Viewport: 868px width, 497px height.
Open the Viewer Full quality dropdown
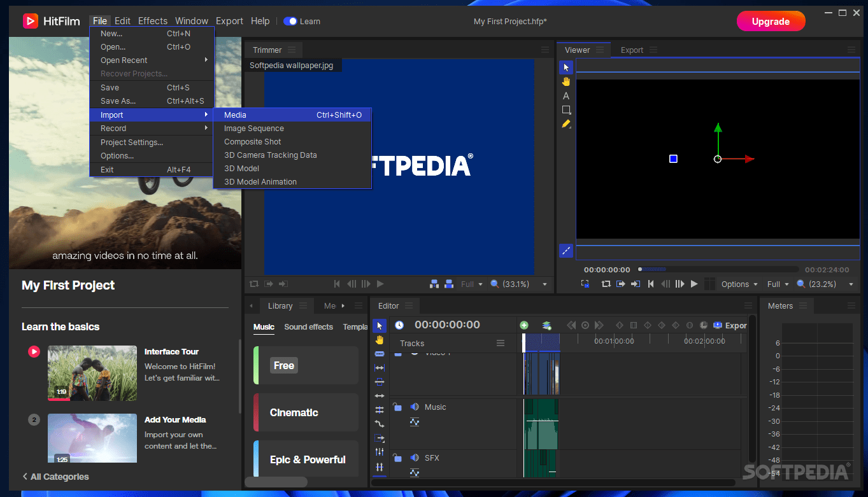778,284
